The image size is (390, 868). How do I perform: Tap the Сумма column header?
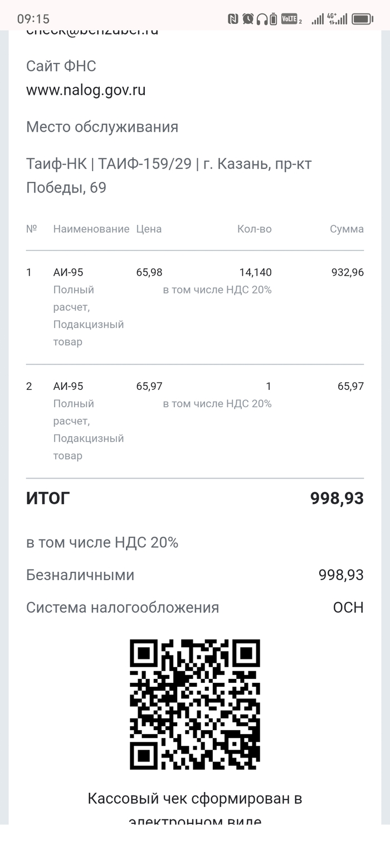coord(347,229)
